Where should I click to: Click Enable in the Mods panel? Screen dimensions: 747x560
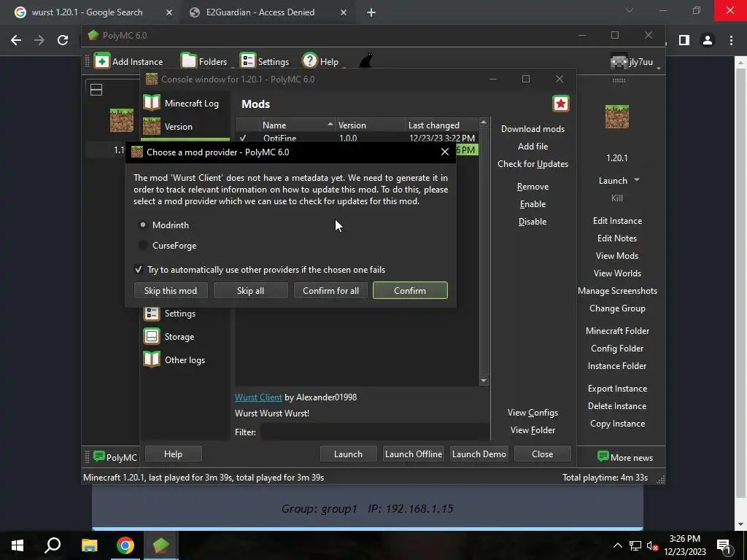[533, 204]
